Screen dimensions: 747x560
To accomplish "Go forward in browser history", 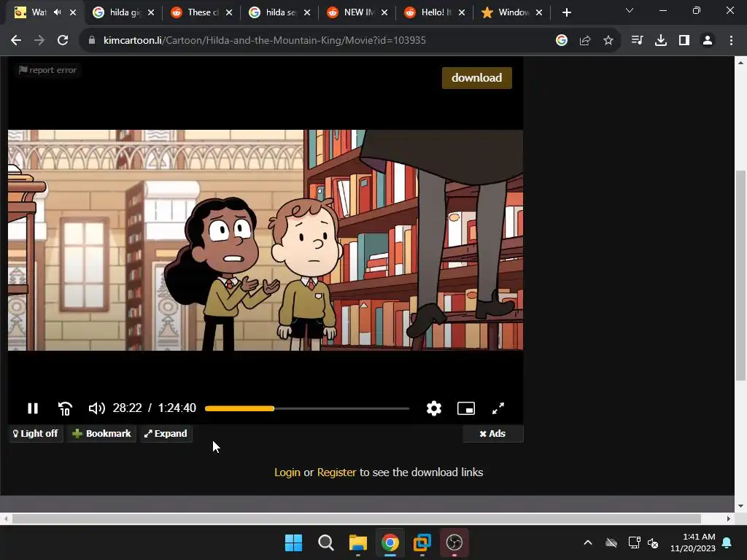I will (x=39, y=40).
